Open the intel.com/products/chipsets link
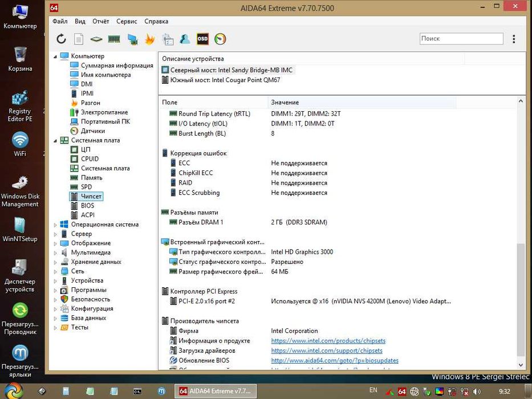This screenshot has width=532, height=399. point(328,341)
